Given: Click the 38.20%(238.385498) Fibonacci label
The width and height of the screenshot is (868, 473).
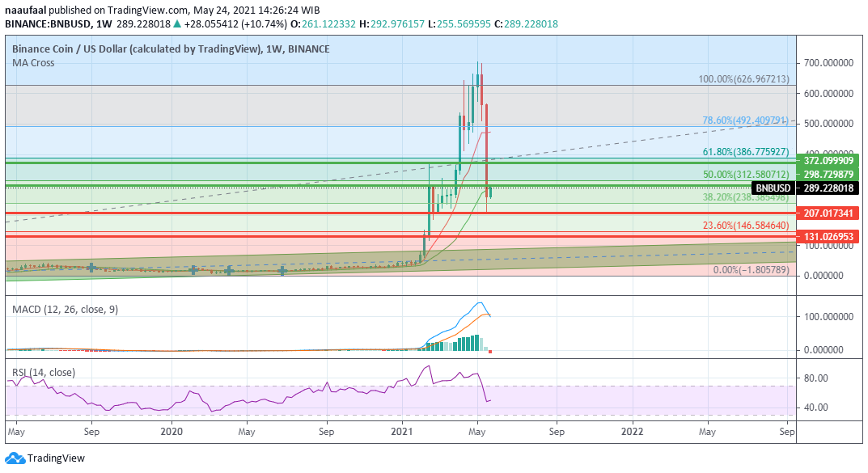Looking at the screenshot, I should [x=746, y=197].
